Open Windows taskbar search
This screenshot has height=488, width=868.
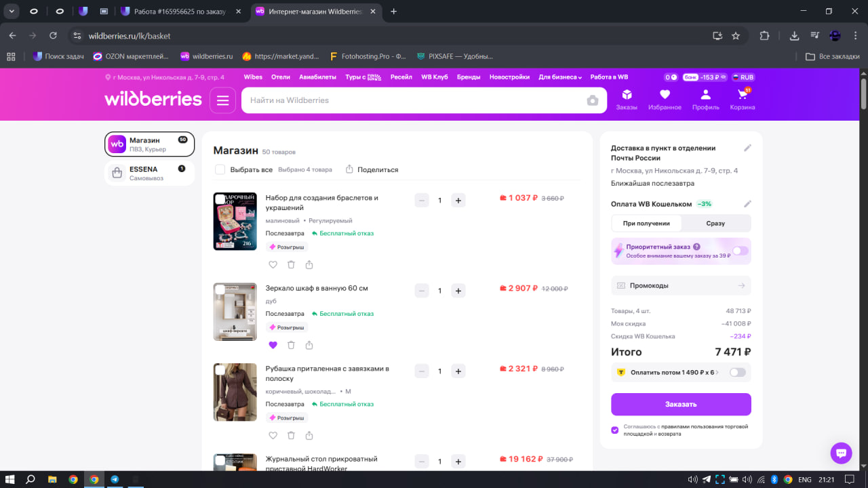[31, 479]
